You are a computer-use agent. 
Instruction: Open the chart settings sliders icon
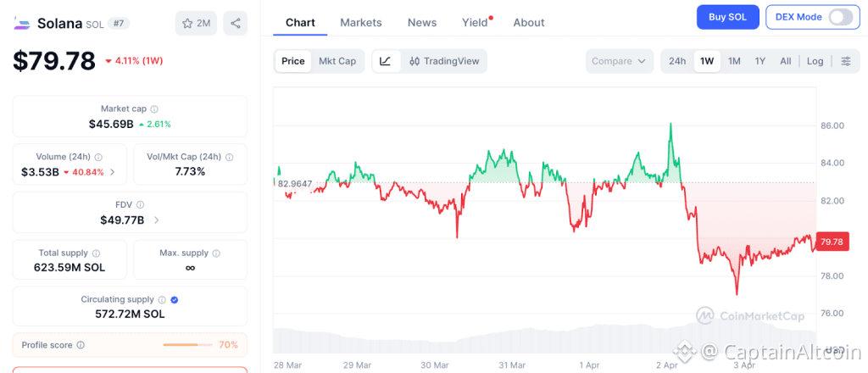845,61
